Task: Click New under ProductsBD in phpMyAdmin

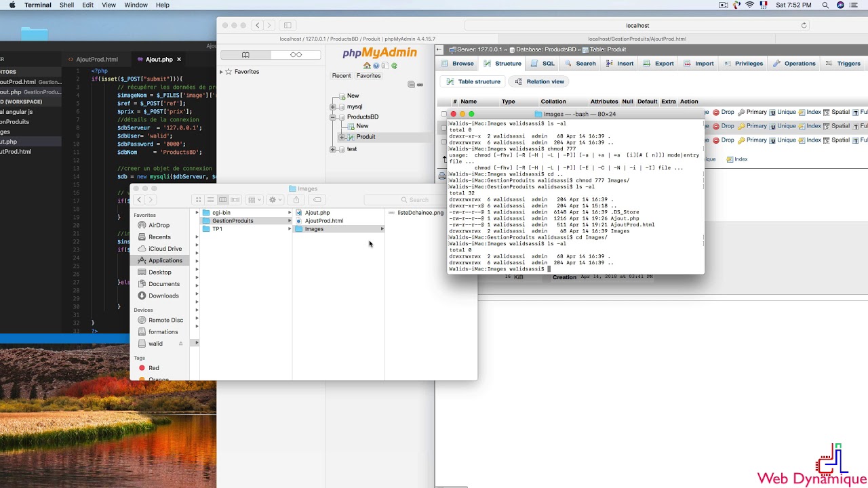Action: (x=362, y=126)
